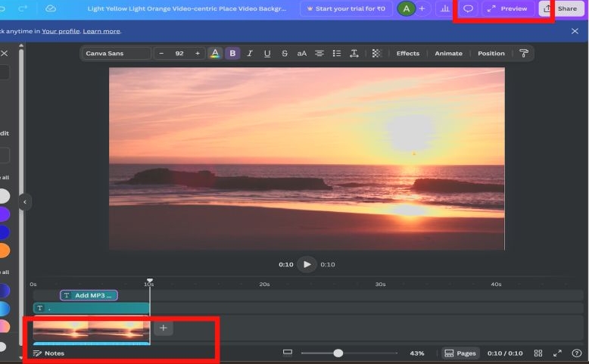Click the redo arrow icon
This screenshot has height=364, width=589.
coord(23,8)
